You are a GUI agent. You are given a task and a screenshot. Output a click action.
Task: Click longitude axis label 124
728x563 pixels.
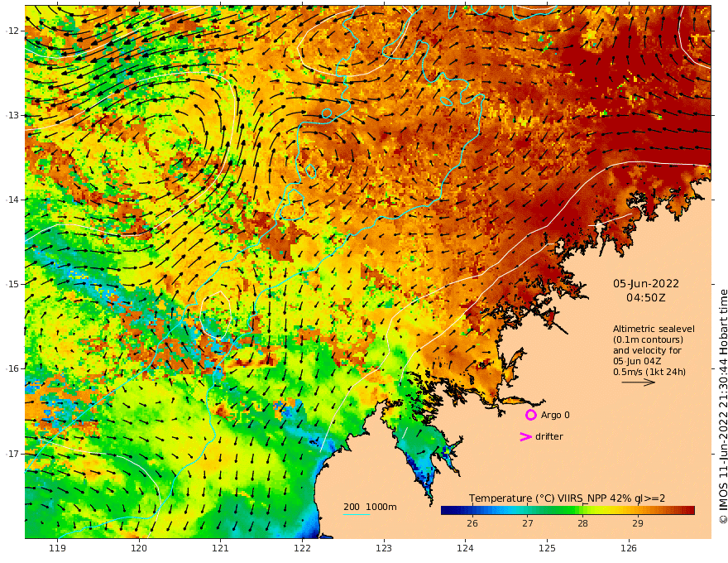(465, 548)
